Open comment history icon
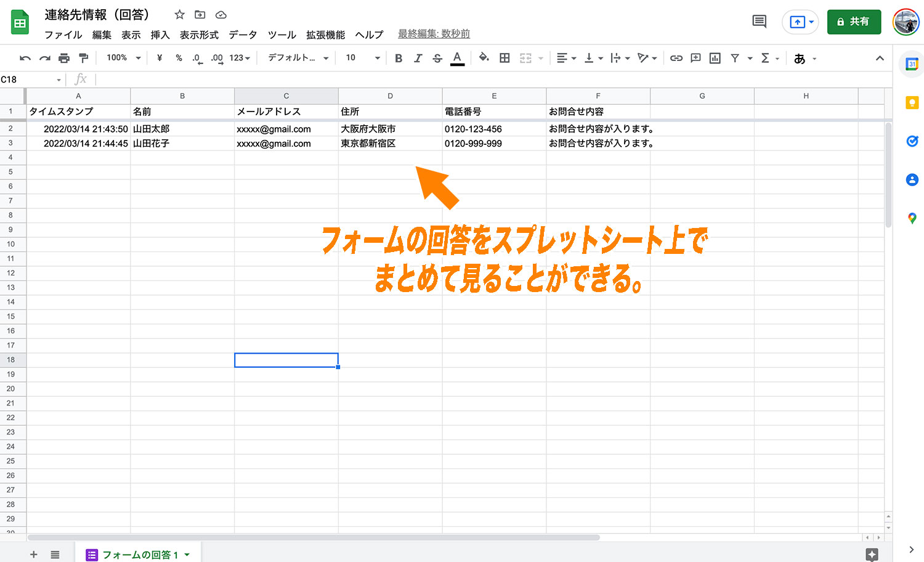 coord(760,22)
